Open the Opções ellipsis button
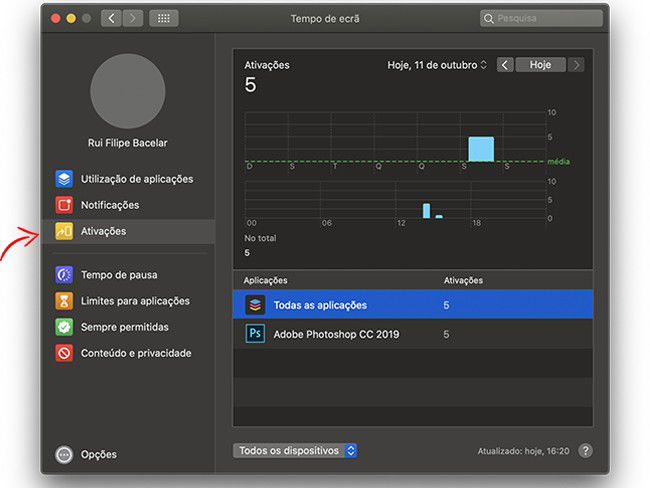Image resolution: width=650 pixels, height=488 pixels. click(64, 454)
